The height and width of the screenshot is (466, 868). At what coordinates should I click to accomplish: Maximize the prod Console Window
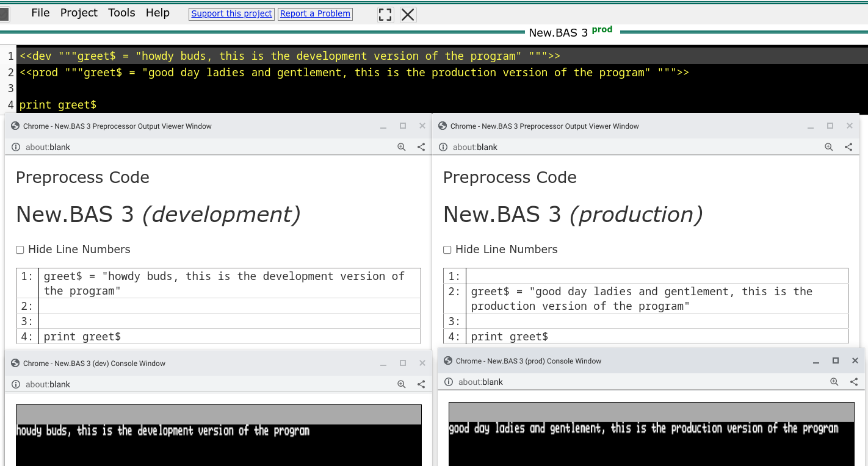[836, 360]
